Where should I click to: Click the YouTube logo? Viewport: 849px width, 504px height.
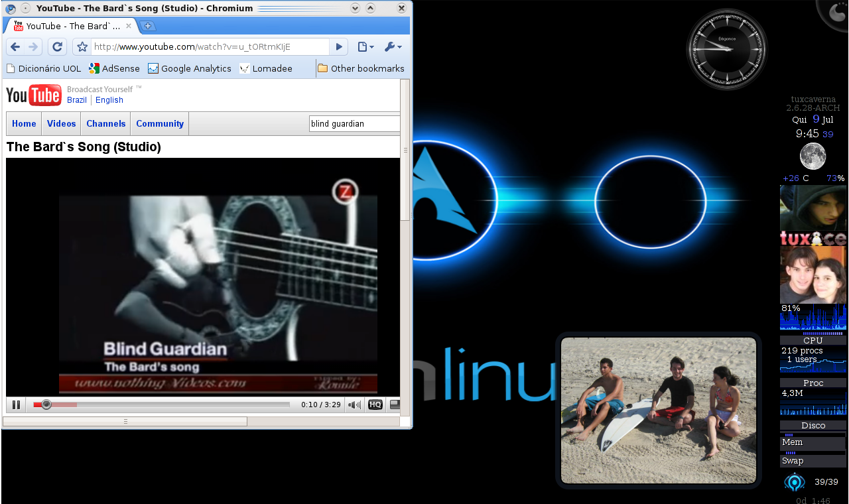33,95
